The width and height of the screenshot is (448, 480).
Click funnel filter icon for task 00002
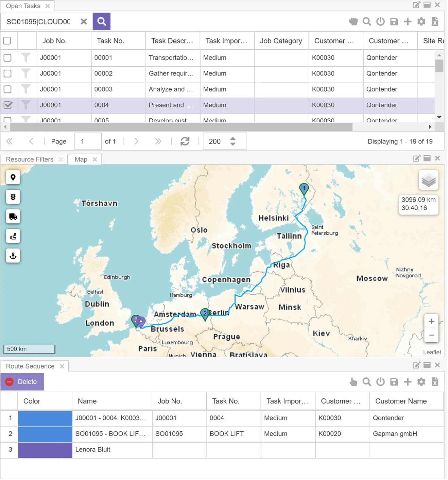click(26, 74)
